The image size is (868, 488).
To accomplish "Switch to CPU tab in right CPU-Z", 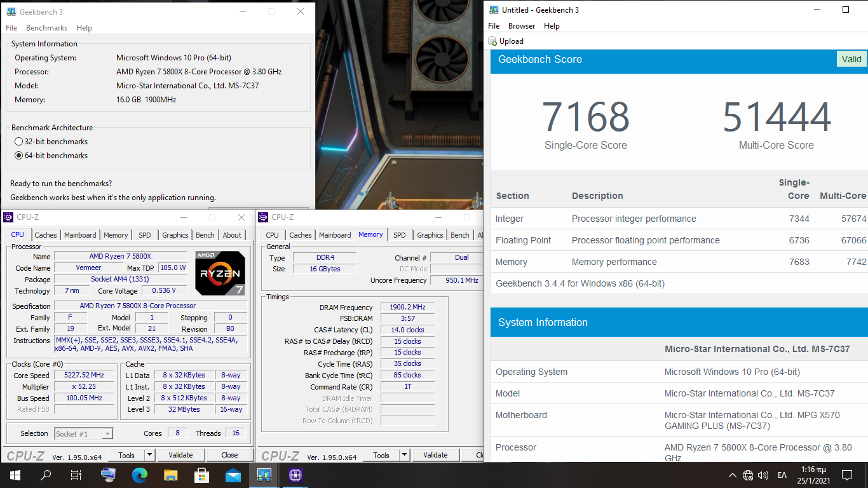I will click(273, 235).
